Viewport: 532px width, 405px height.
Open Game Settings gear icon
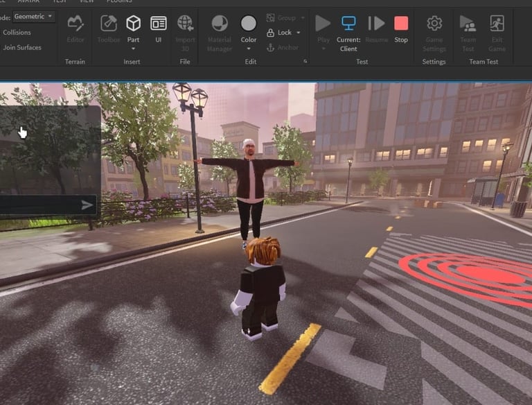(434, 24)
